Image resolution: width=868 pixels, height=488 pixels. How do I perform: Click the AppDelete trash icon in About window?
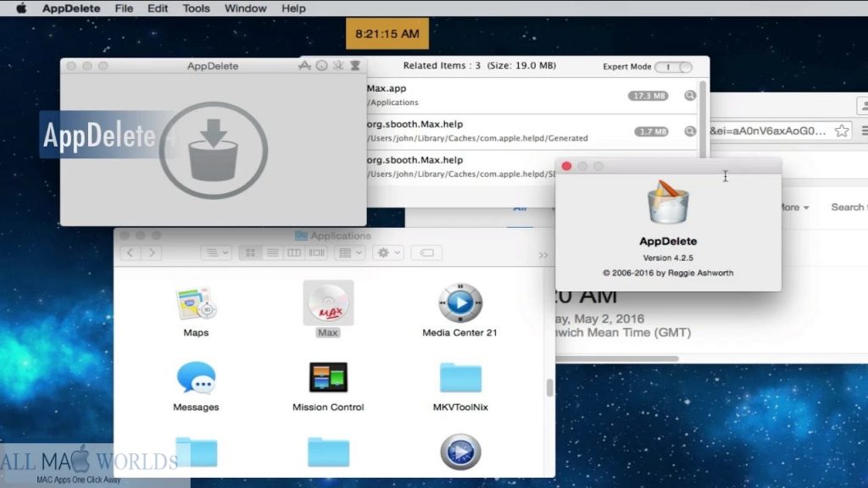pos(668,202)
